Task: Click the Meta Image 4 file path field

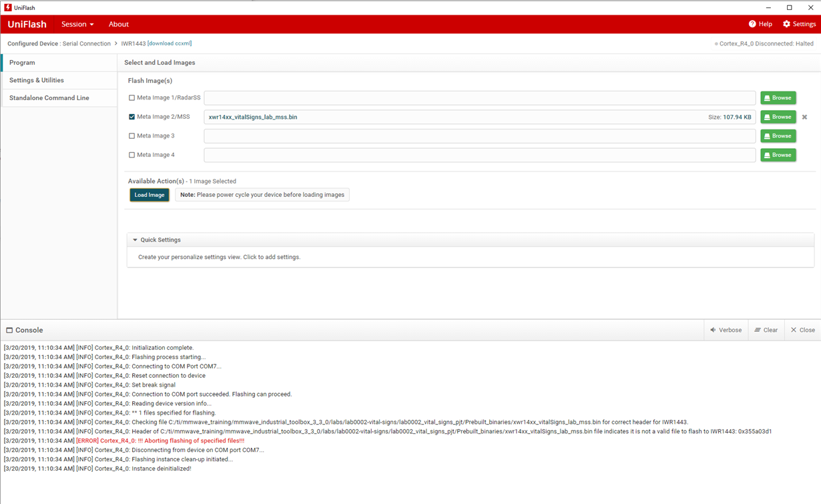Action: pyautogui.click(x=480, y=155)
